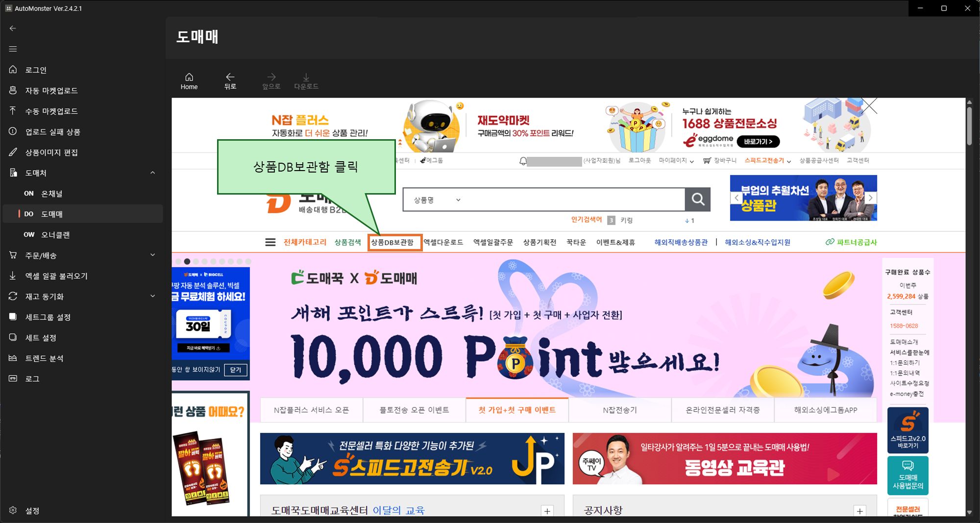Click the back arrow in the sidebar
The width and height of the screenshot is (980, 523).
click(x=13, y=28)
